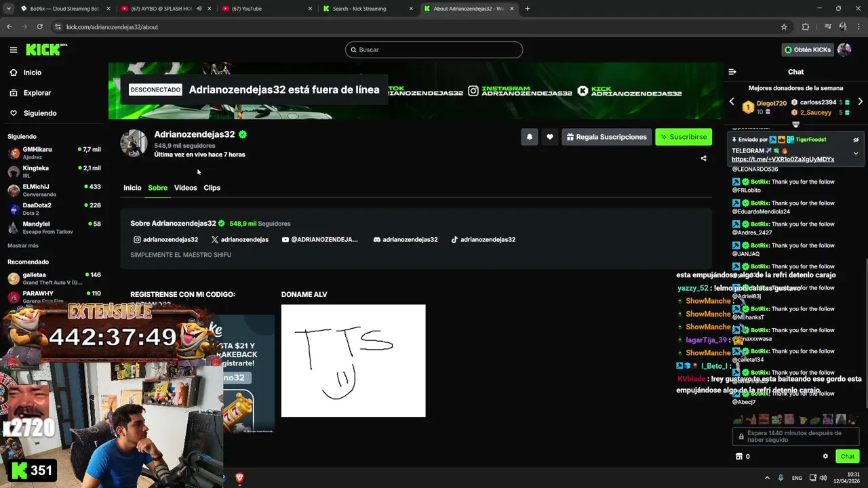Screen dimensions: 868x488
Task: Switch to the Clips channel tab
Action: pos(212,188)
